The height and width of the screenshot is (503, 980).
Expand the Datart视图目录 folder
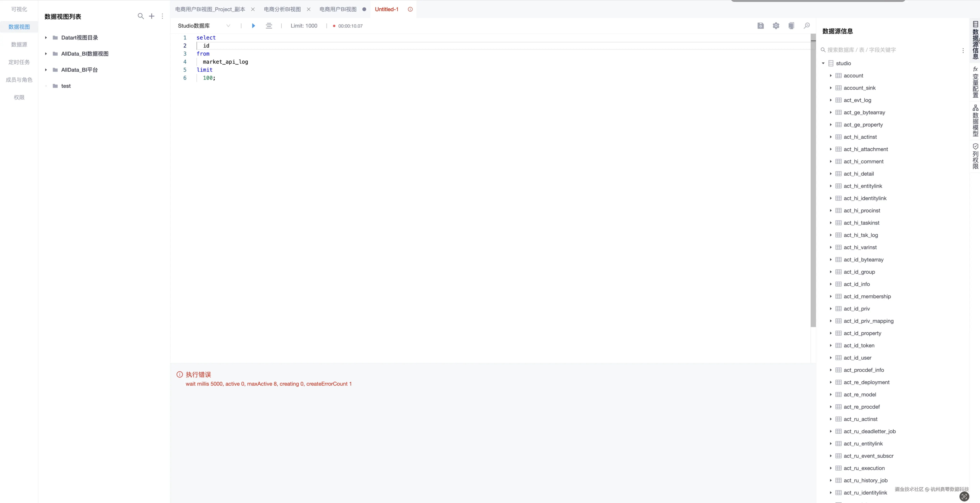click(x=46, y=38)
